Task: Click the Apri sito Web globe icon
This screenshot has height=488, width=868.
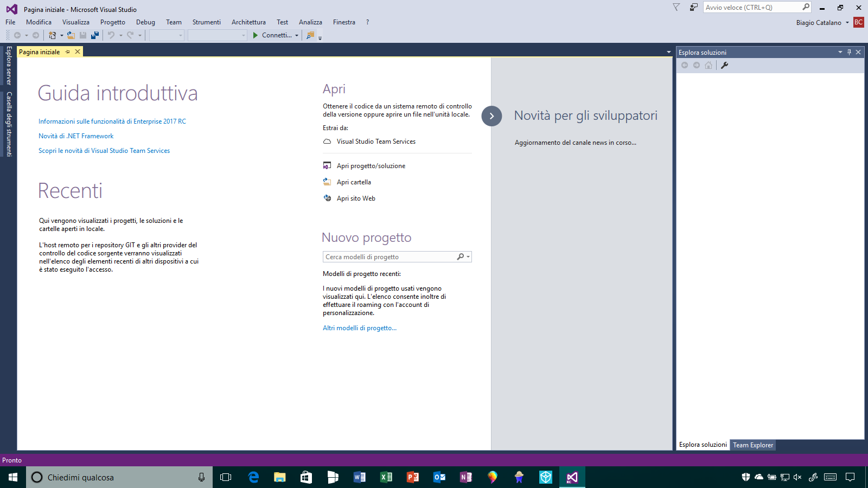Action: [x=327, y=198]
